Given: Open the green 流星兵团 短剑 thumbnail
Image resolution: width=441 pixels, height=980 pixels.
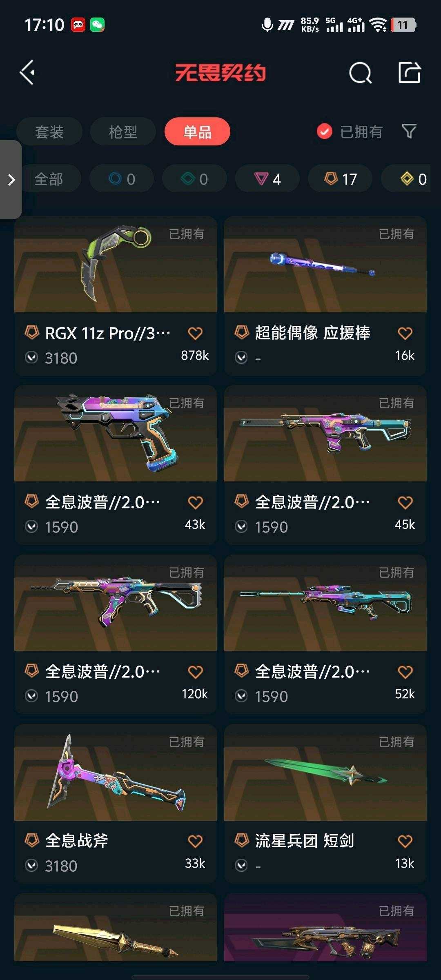Looking at the screenshot, I should click(x=325, y=773).
